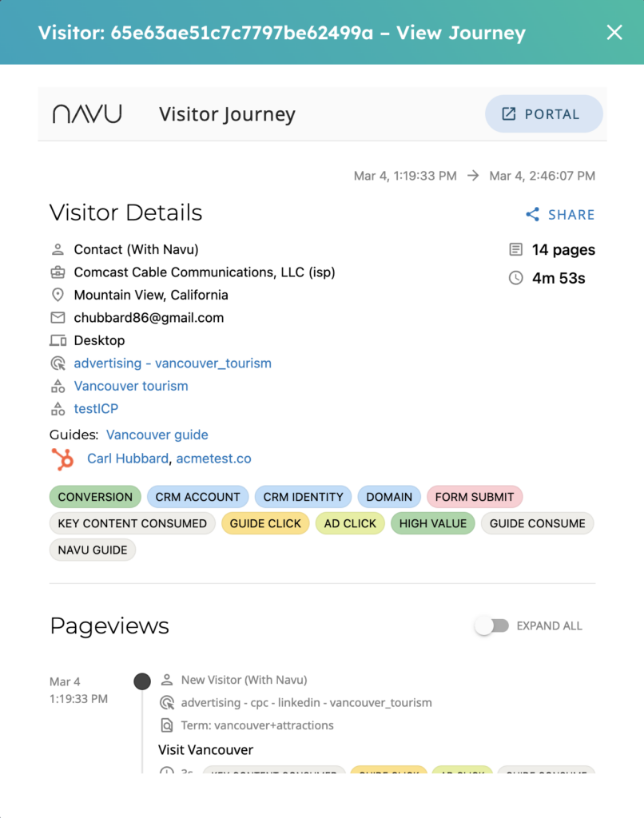
Task: Open the Vancouver guide link
Action: coord(157,435)
